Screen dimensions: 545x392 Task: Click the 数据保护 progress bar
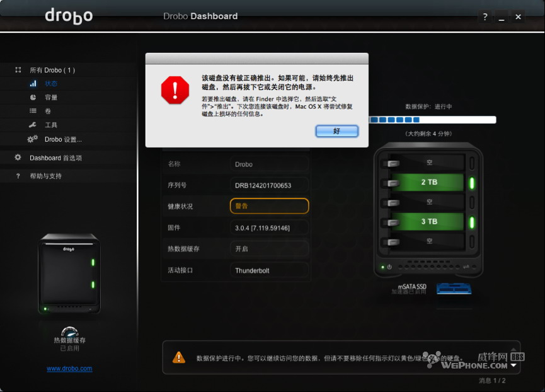tap(432, 120)
